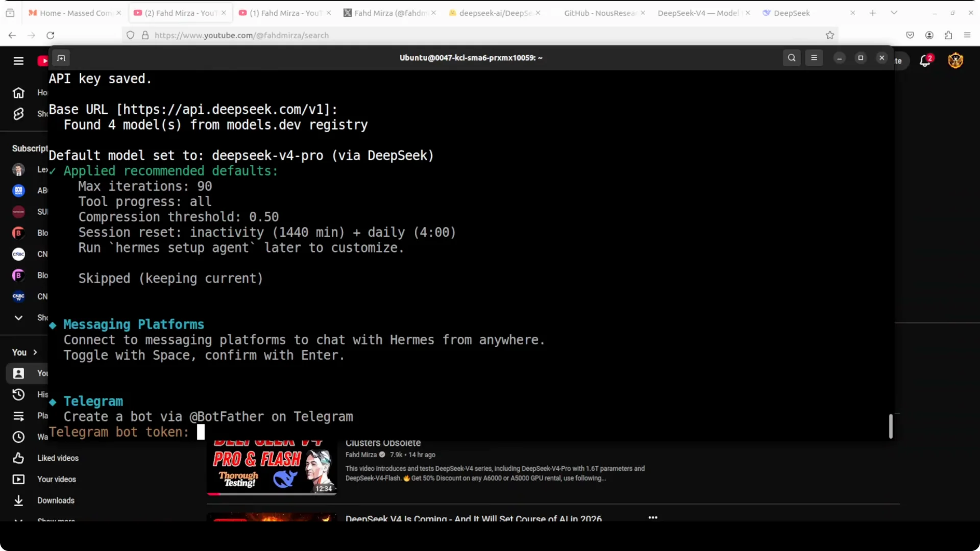Switch to 'deepseek-ai/DeepSe' tab
Image resolution: width=980 pixels, height=551 pixels.
point(495,13)
